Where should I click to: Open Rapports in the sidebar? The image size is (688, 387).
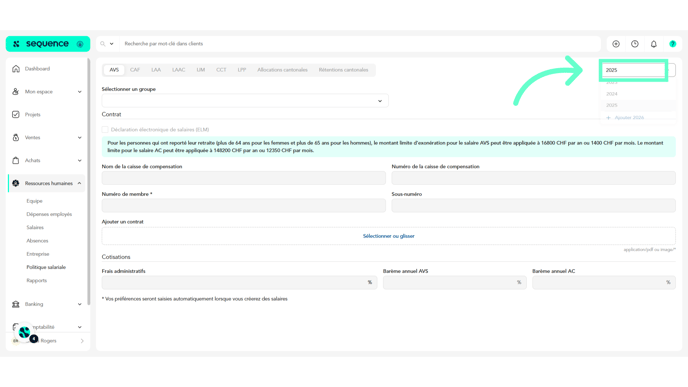tap(36, 280)
